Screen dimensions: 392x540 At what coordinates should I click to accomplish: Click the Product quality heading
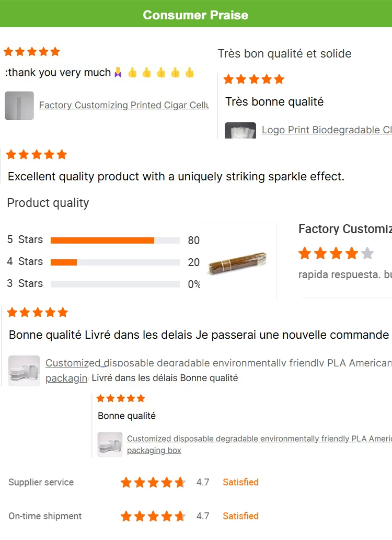(x=48, y=203)
